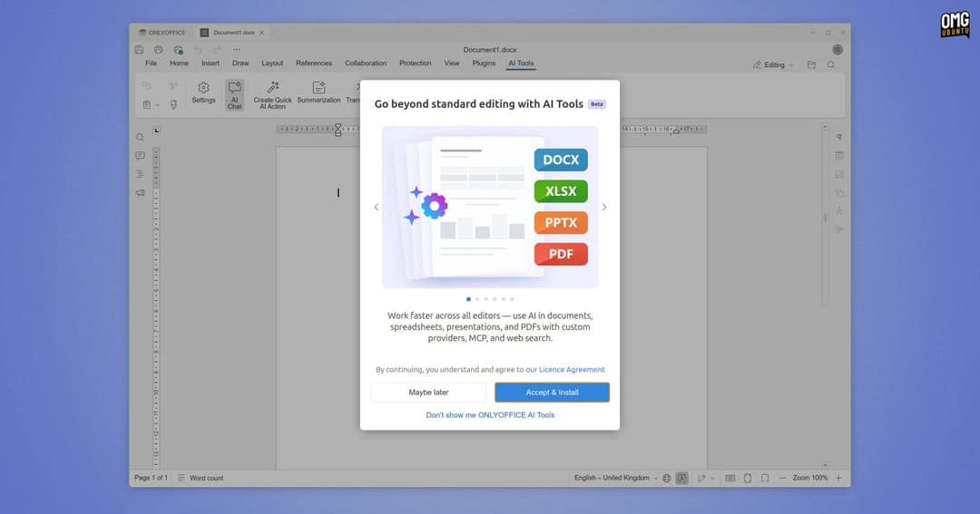The width and height of the screenshot is (980, 514).
Task: Click the Open file location folder icon
Action: [x=811, y=65]
